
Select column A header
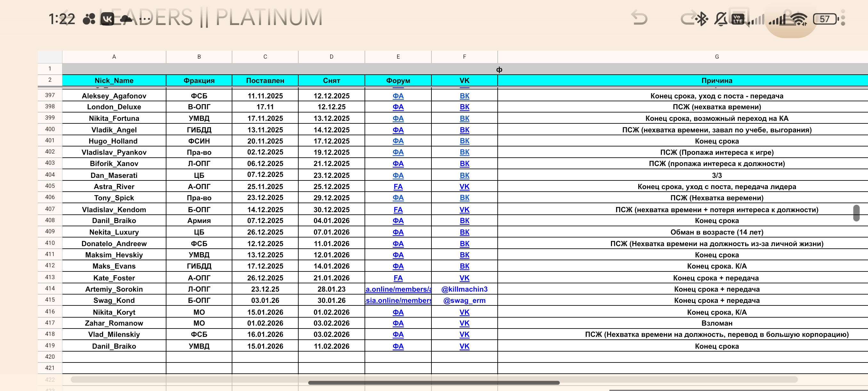[x=114, y=57]
